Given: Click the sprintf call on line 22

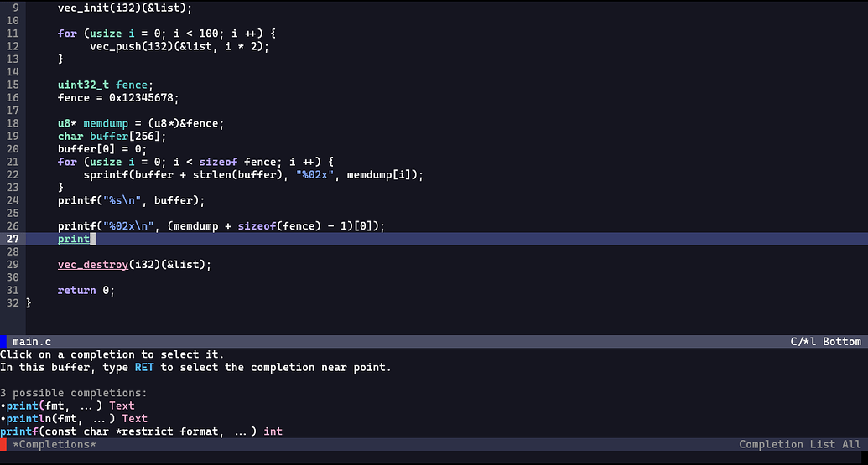Looking at the screenshot, I should 106,174.
